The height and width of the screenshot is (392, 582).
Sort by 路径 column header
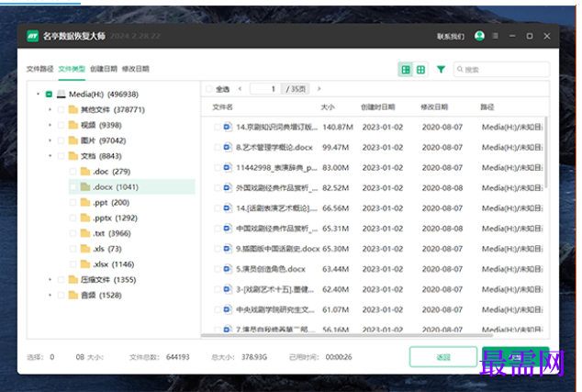pyautogui.click(x=487, y=106)
